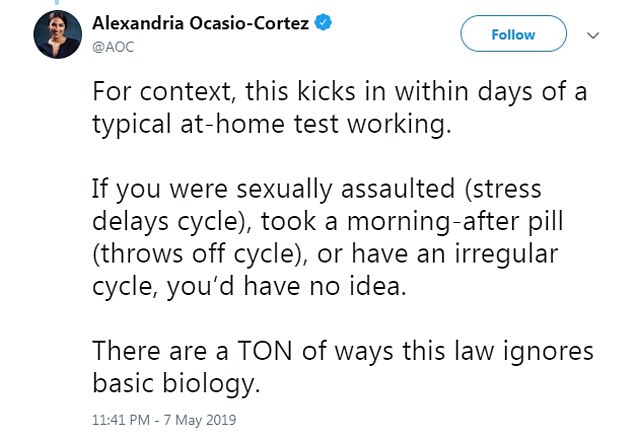Viewport: 634px width, 441px height.
Task: Click the @AOC handle
Action: [x=113, y=47]
